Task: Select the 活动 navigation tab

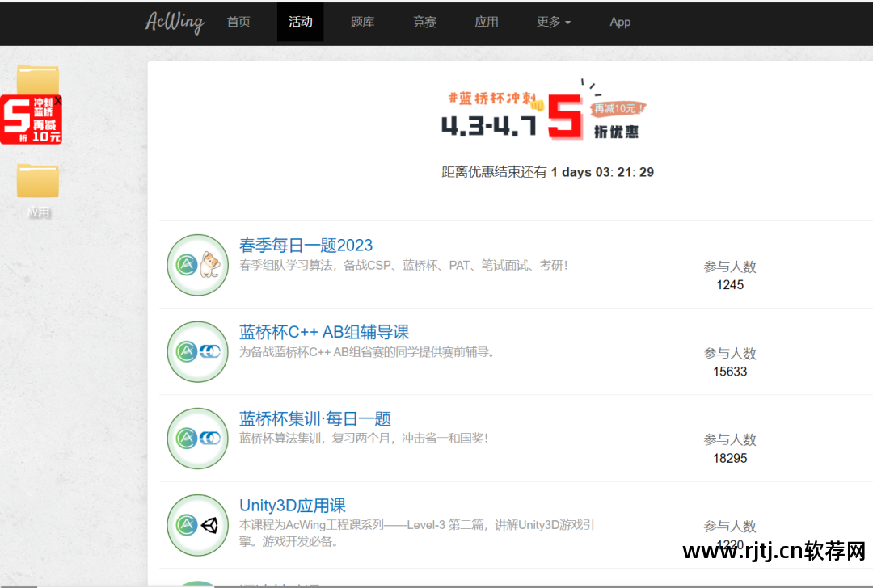Action: (300, 23)
